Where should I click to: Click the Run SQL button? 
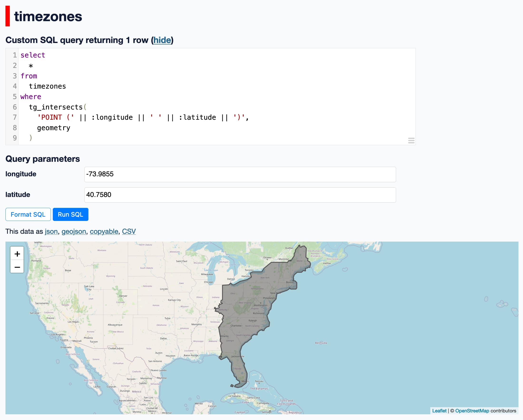70,215
